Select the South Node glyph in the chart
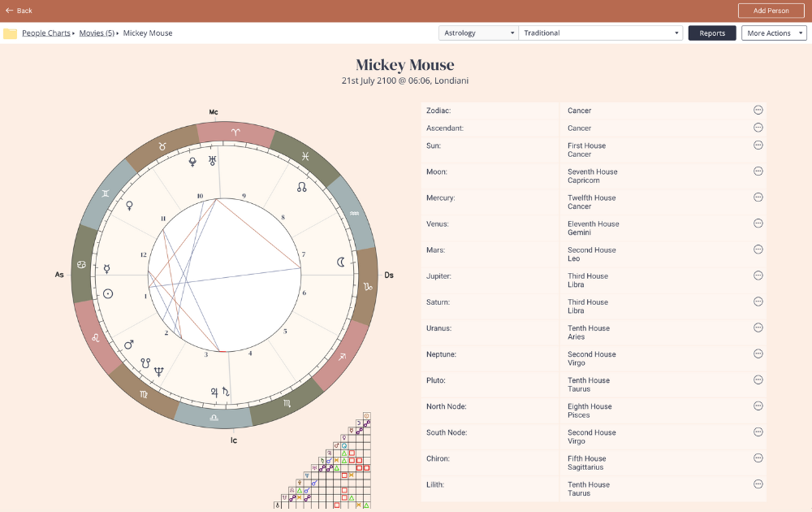The image size is (812, 512). pyautogui.click(x=145, y=362)
